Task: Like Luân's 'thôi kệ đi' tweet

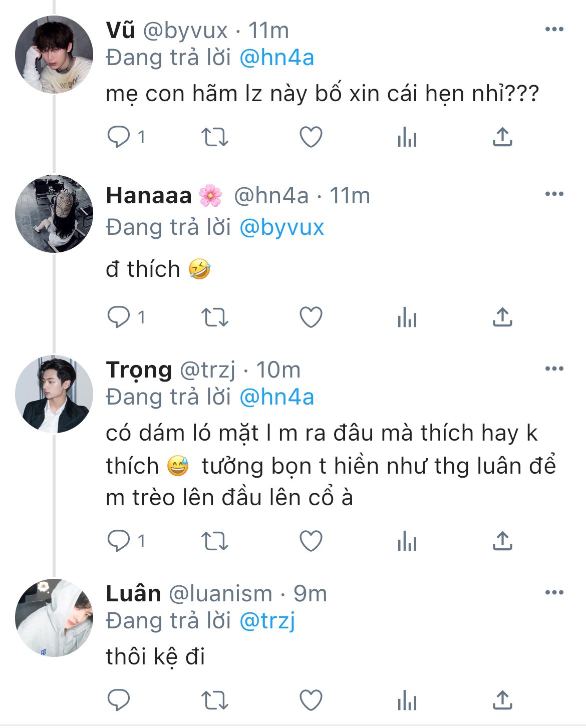Action: pos(311,700)
